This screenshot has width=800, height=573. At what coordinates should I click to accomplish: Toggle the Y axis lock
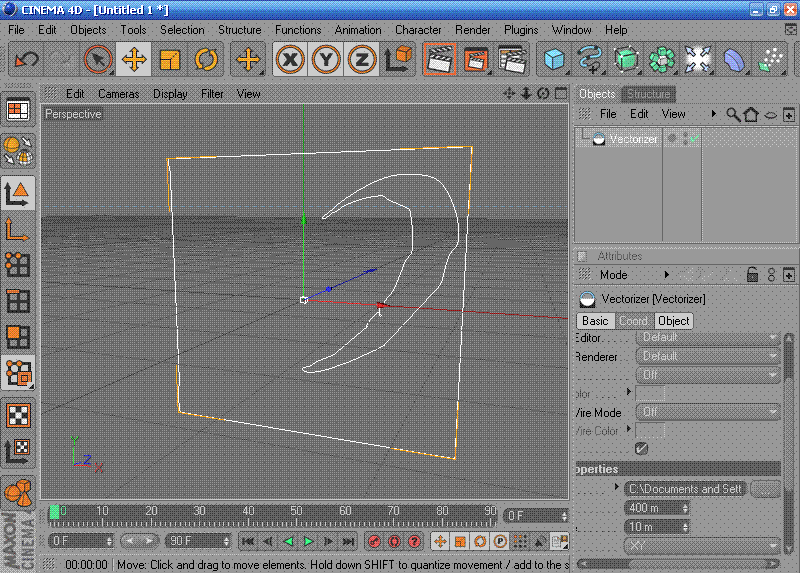pos(326,60)
